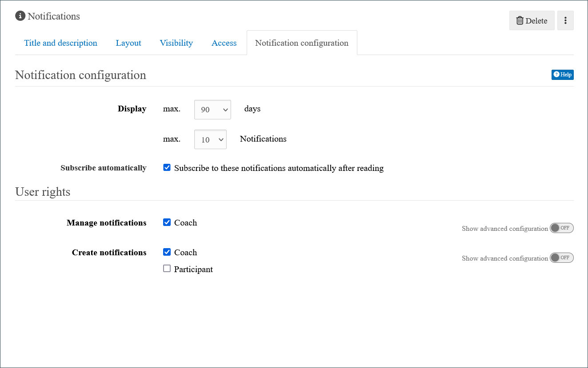Click the Subscribe automatically label

pyautogui.click(x=103, y=168)
